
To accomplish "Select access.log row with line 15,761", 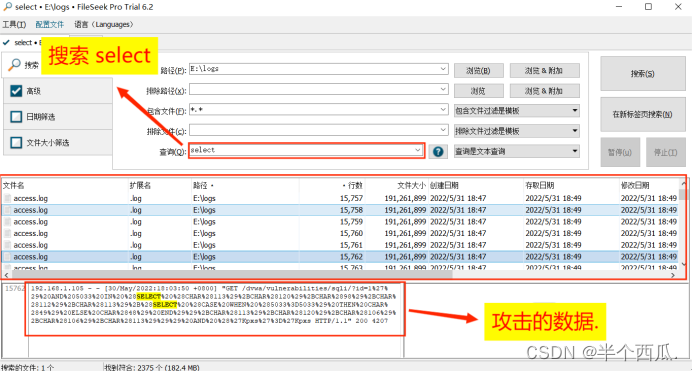I will (340, 245).
